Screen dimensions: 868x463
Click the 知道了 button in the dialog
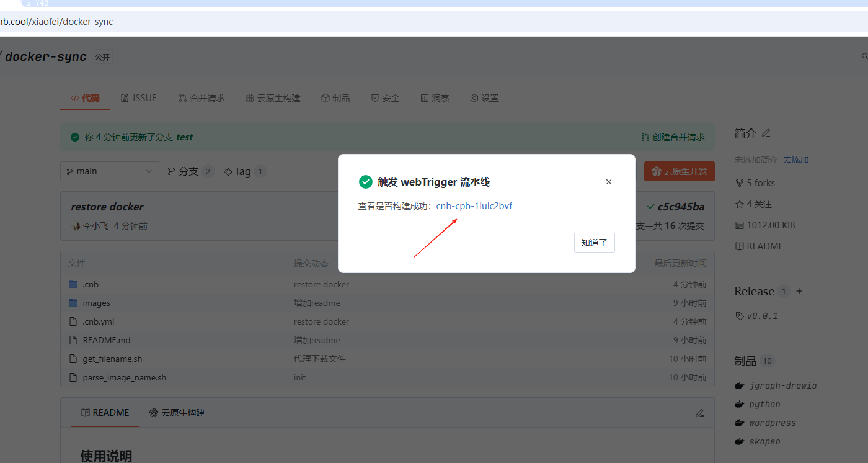tap(594, 243)
